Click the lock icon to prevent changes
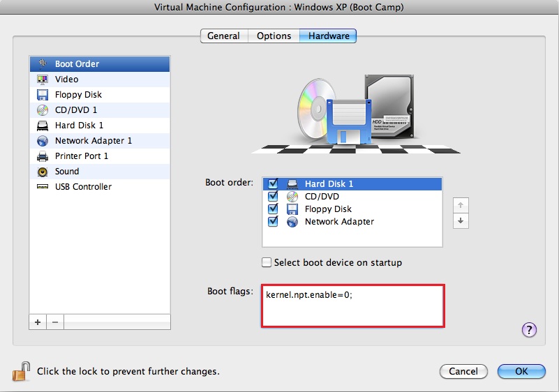Viewport: 559px width, 392px height. coord(22,371)
